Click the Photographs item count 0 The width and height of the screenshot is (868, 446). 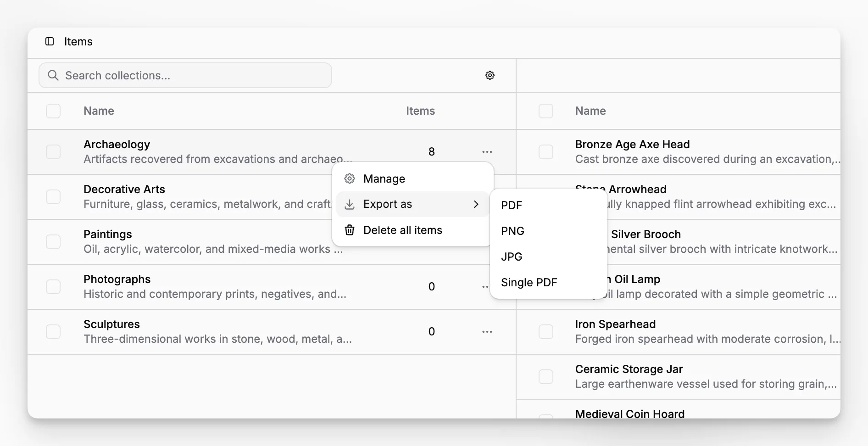click(x=431, y=286)
